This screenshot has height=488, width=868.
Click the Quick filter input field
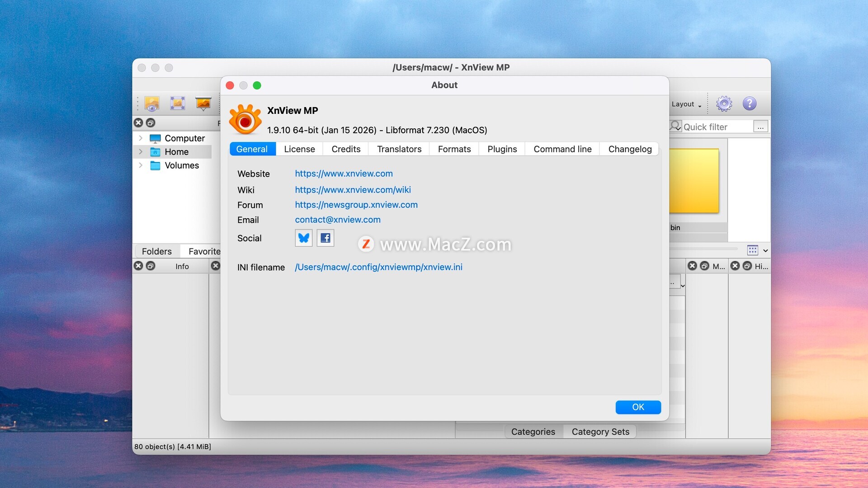pyautogui.click(x=716, y=127)
